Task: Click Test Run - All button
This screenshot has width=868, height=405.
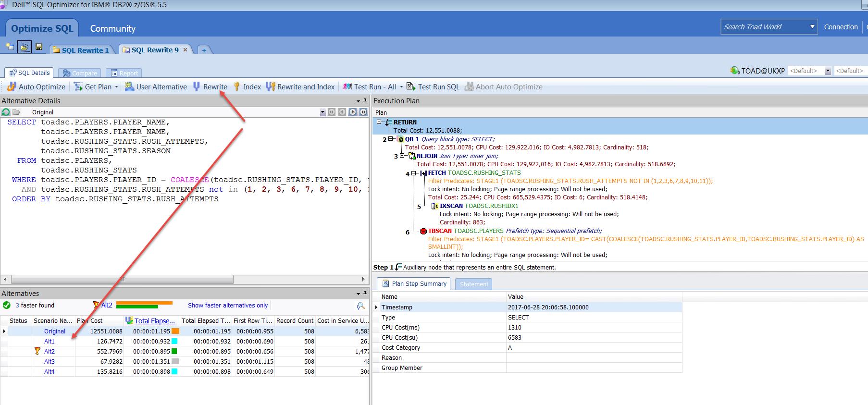Action: click(370, 87)
